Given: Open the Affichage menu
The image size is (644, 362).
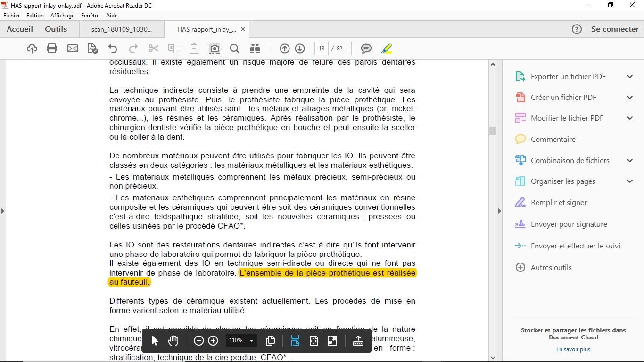Looking at the screenshot, I should point(63,16).
